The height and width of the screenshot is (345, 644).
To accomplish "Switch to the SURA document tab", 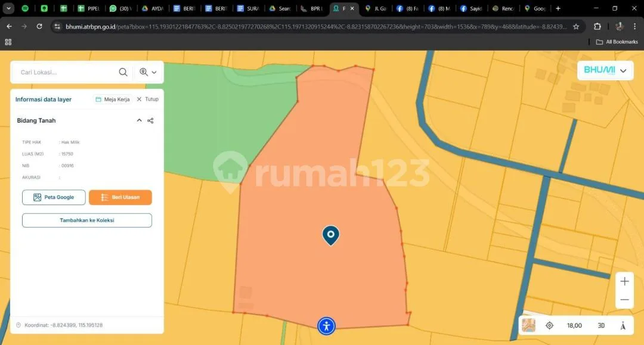I will (x=249, y=8).
